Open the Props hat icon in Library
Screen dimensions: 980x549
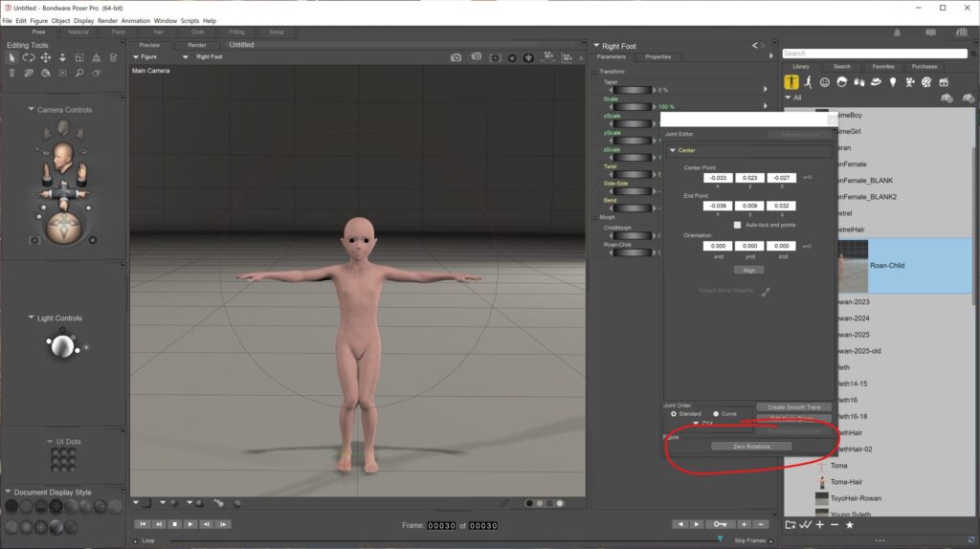pyautogui.click(x=877, y=82)
